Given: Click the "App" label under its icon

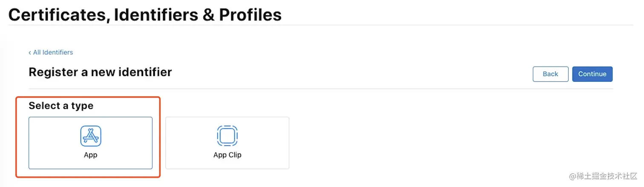Looking at the screenshot, I should (90, 155).
